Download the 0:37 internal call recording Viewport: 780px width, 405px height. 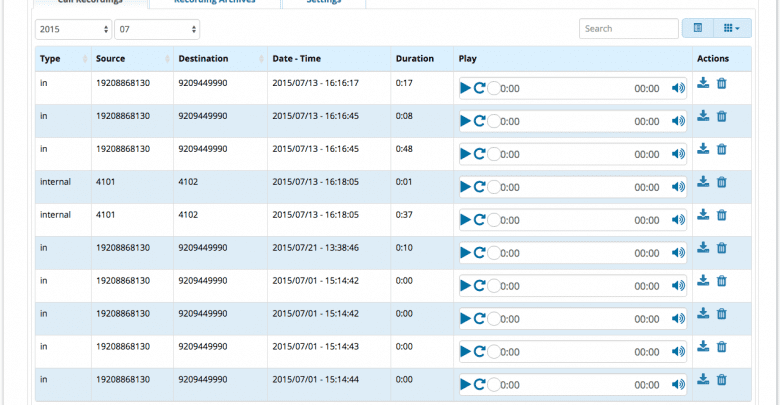coord(703,214)
